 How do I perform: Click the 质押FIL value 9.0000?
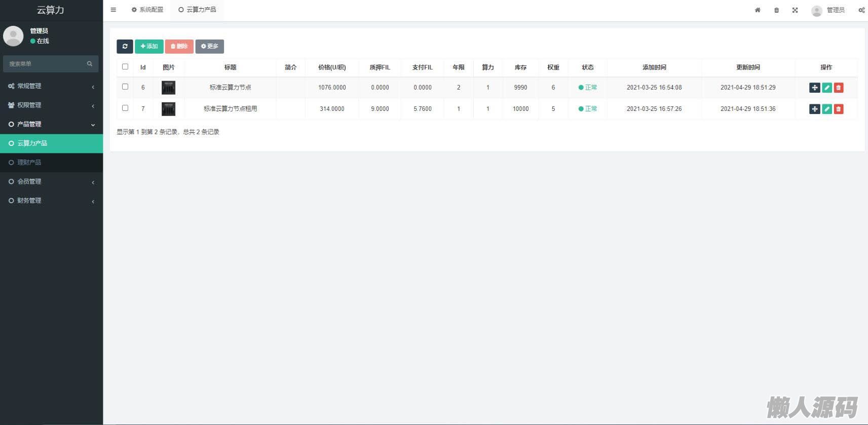[x=380, y=109]
